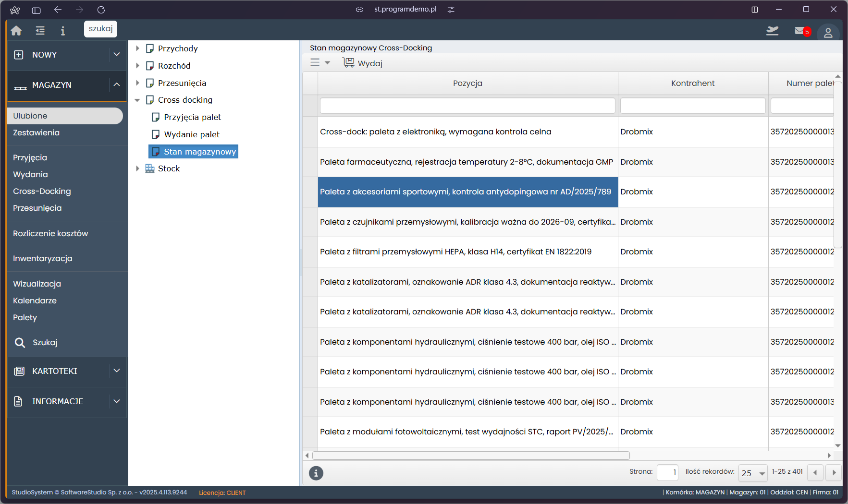Click the horizontal scrollbar under the grid

pos(471,456)
